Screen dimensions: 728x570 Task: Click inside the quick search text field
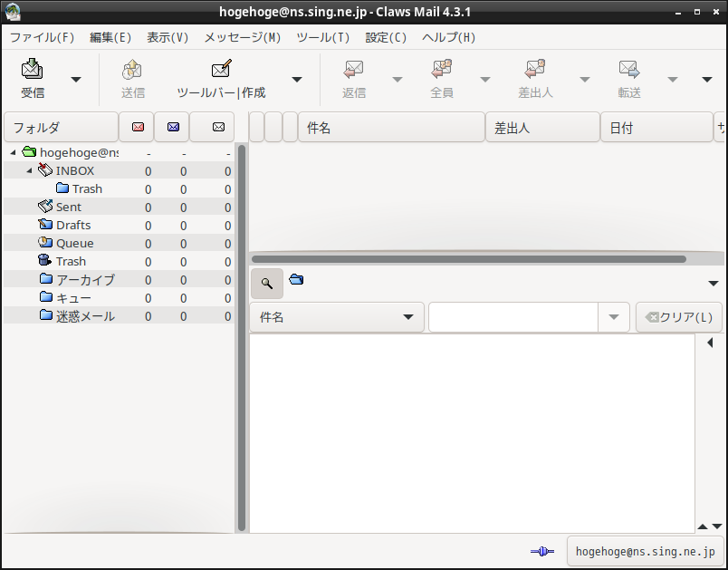click(x=513, y=317)
